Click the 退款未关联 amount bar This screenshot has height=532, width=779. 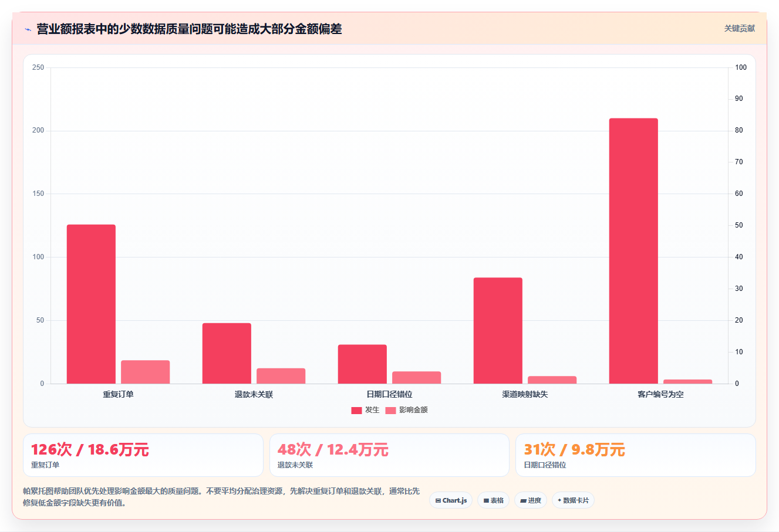[281, 376]
